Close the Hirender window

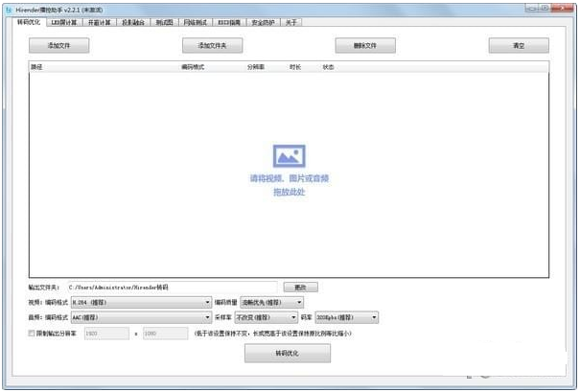click(562, 8)
